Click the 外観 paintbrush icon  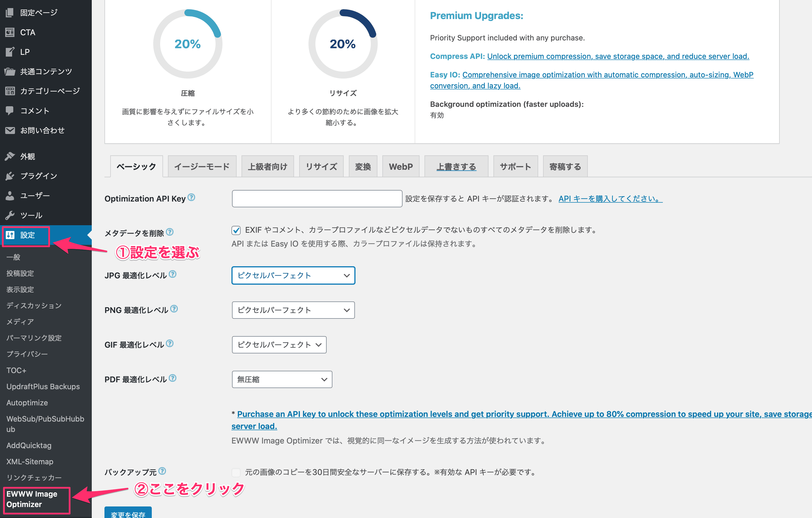pyautogui.click(x=10, y=156)
